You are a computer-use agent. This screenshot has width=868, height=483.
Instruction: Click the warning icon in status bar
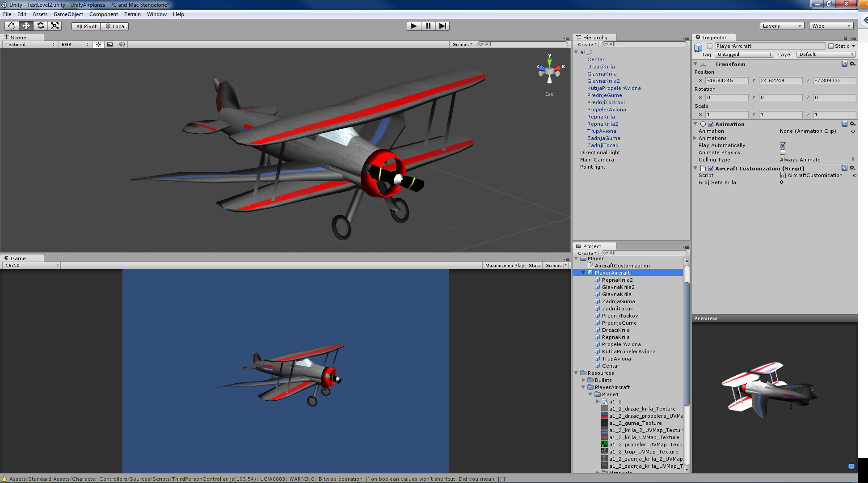click(4, 479)
